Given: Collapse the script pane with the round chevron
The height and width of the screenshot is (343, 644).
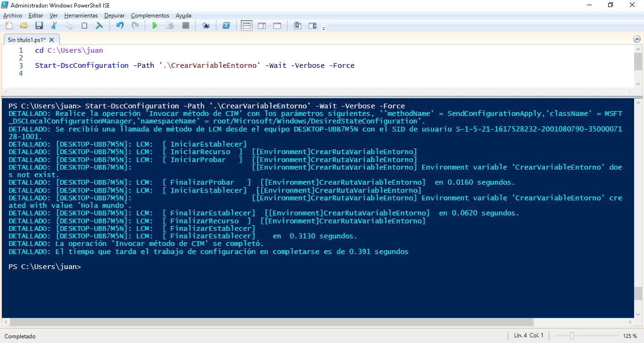Looking at the screenshot, I should pyautogui.click(x=638, y=39).
